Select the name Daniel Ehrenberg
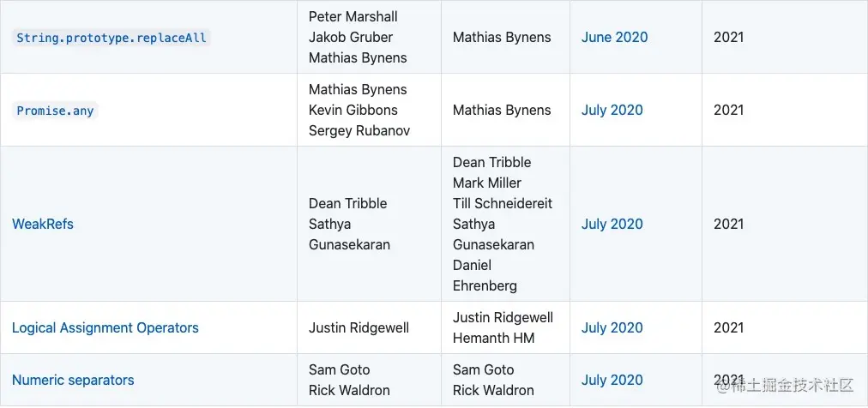 point(485,276)
